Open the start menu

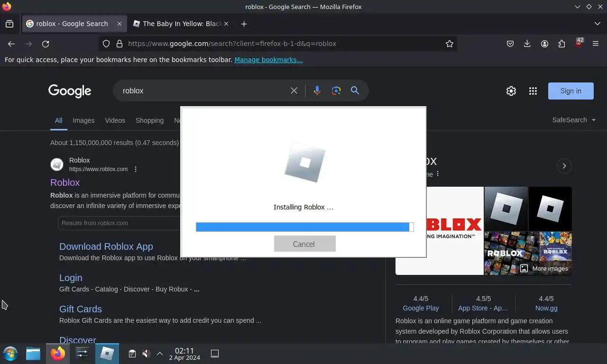point(10,354)
